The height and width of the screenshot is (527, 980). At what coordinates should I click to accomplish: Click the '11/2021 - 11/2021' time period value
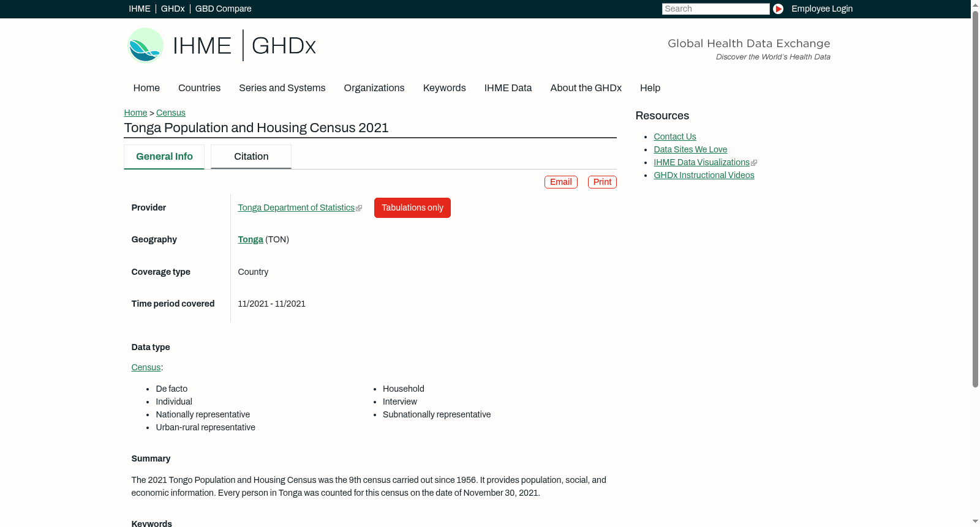tap(271, 304)
